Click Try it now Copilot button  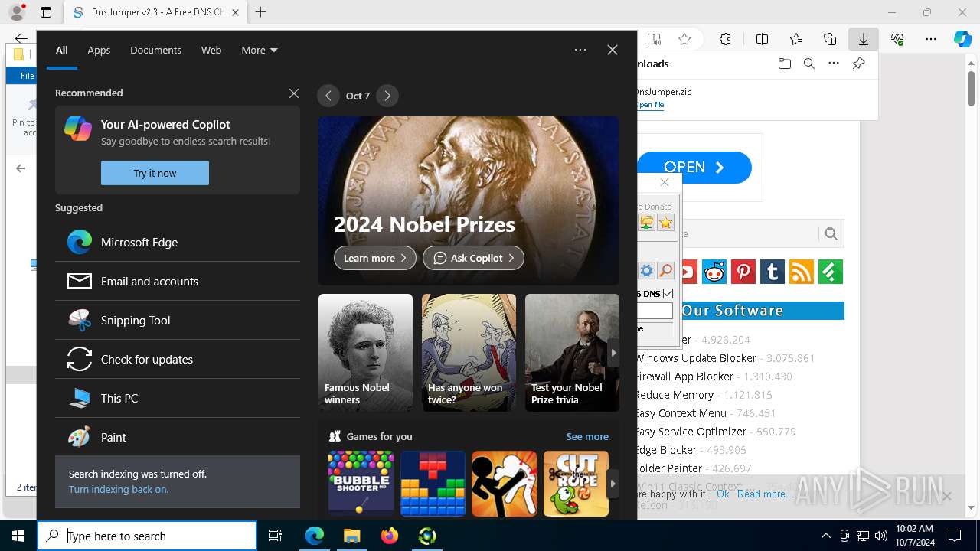(155, 173)
